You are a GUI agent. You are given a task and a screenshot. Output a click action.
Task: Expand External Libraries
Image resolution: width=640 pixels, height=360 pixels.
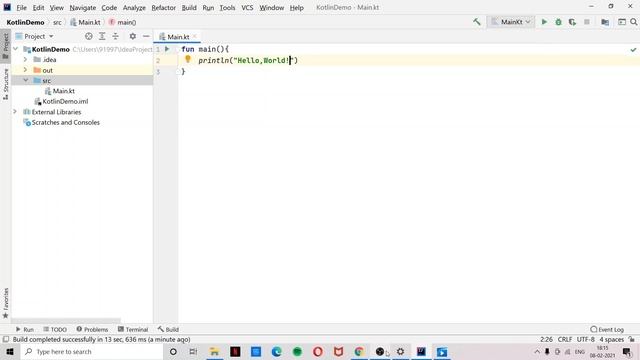pos(16,111)
